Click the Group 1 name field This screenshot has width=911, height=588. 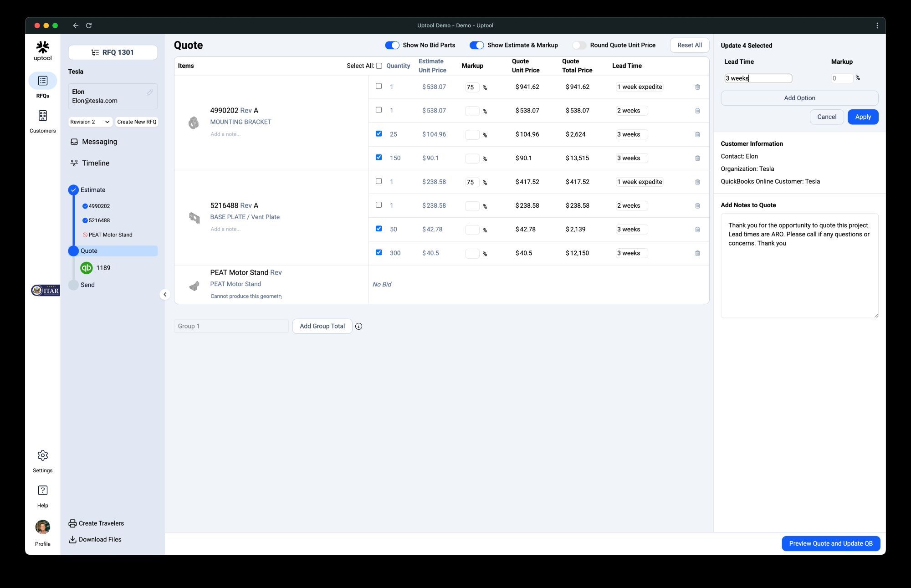pyautogui.click(x=231, y=326)
